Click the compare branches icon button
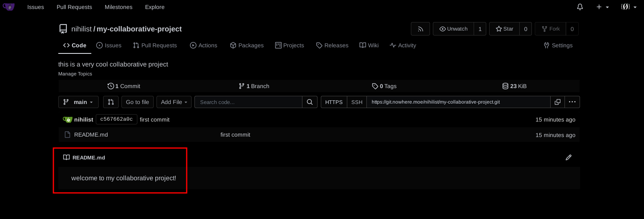The image size is (644, 219). (110, 102)
